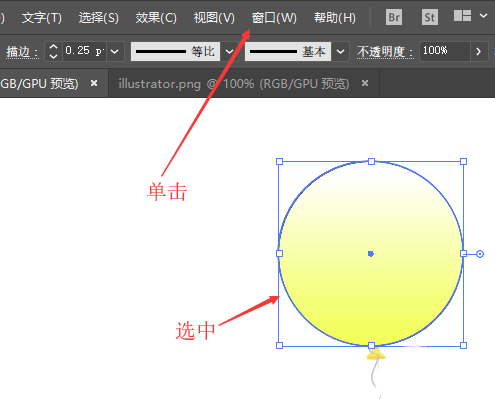
Task: Open the 窗口(W) menu
Action: (x=274, y=17)
